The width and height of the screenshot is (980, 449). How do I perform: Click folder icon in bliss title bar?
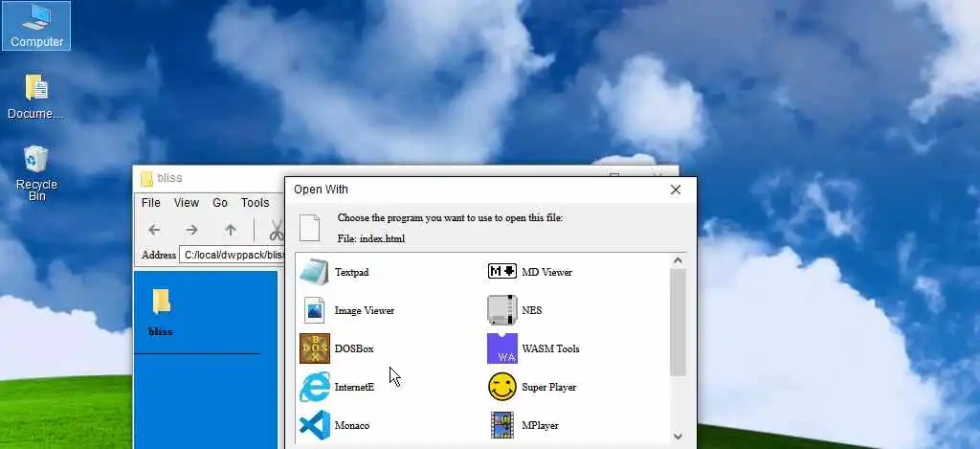[146, 178]
